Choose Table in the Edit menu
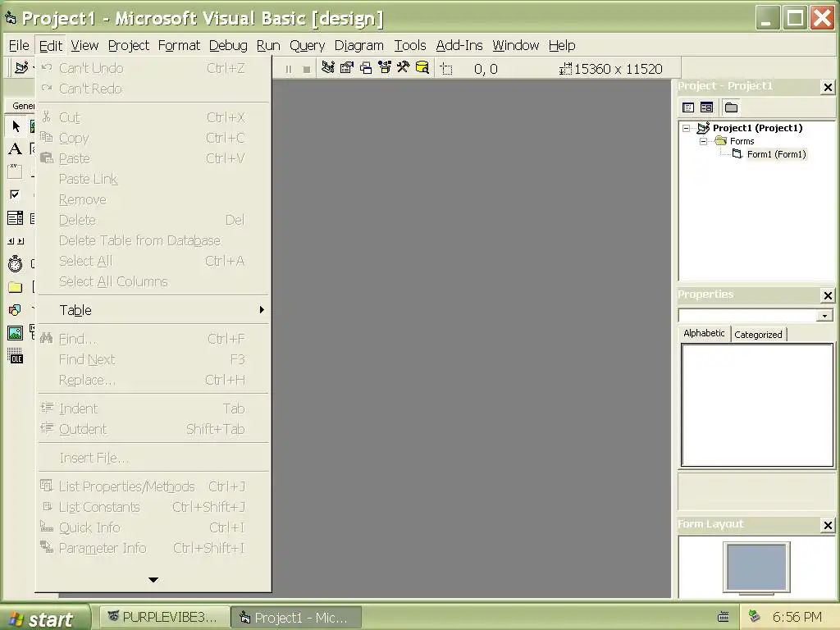840x630 pixels. coord(153,310)
